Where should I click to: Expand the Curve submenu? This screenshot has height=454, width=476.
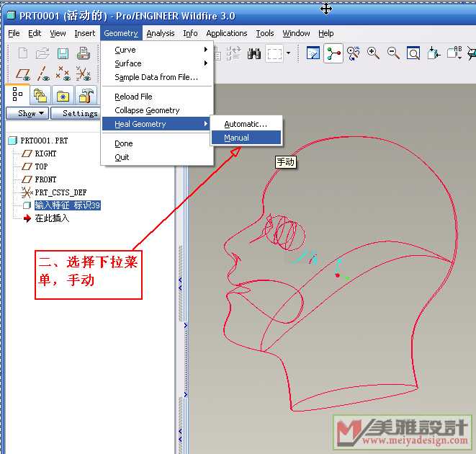click(157, 50)
